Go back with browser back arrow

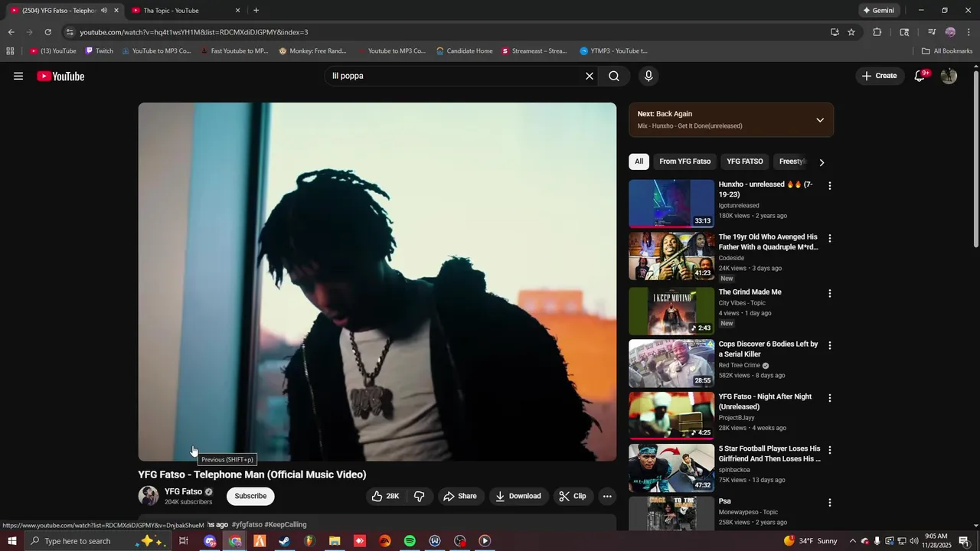(x=11, y=32)
